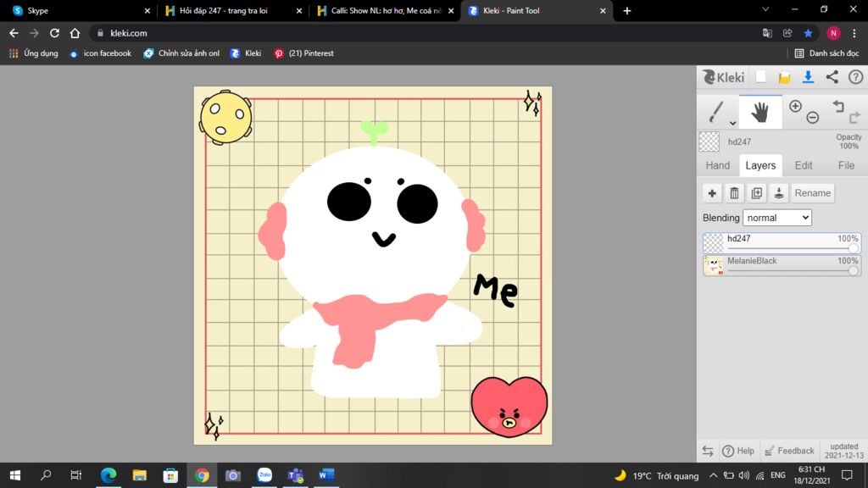Viewport: 868px width, 488px height.
Task: Create a new blank image
Action: tap(760, 77)
